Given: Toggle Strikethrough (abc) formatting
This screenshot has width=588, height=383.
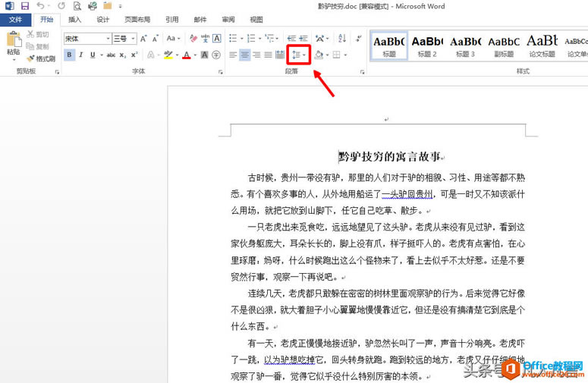Looking at the screenshot, I should (111, 55).
